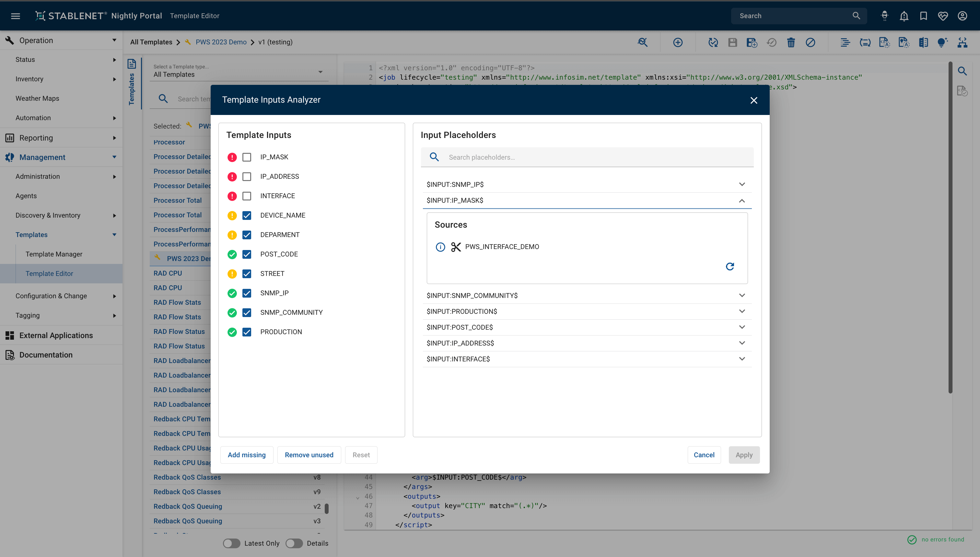Click the Remove unused button
980x557 pixels.
tap(309, 455)
